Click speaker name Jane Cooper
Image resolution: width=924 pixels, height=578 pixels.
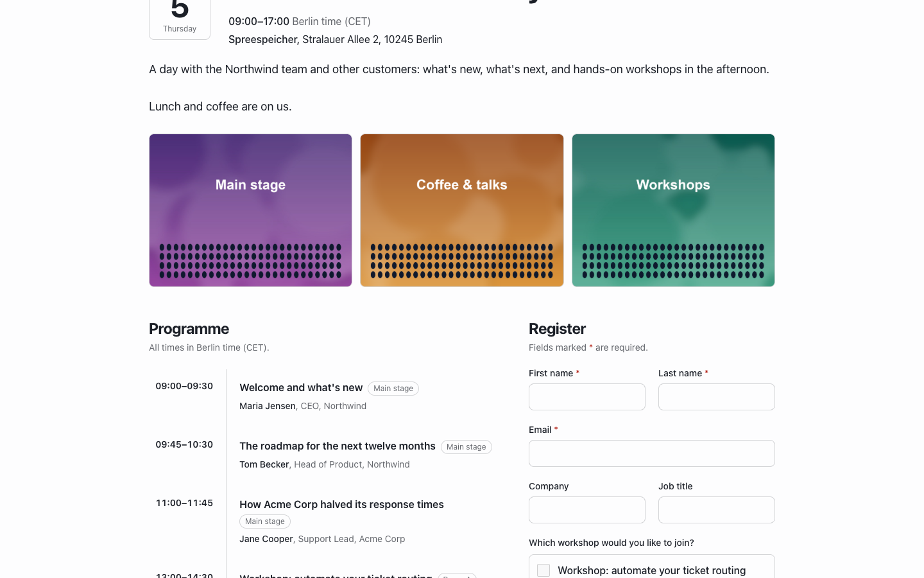click(266, 539)
